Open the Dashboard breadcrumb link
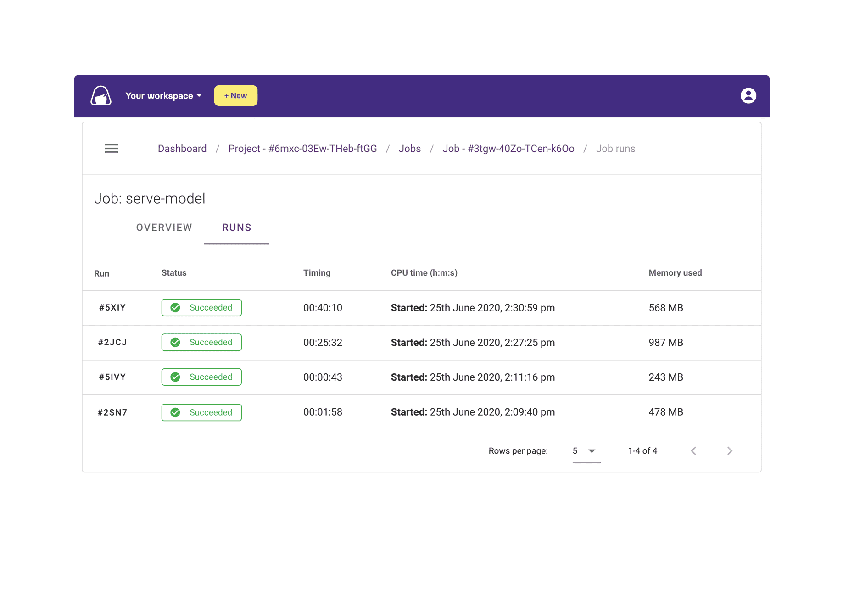The width and height of the screenshot is (843, 616). (182, 148)
